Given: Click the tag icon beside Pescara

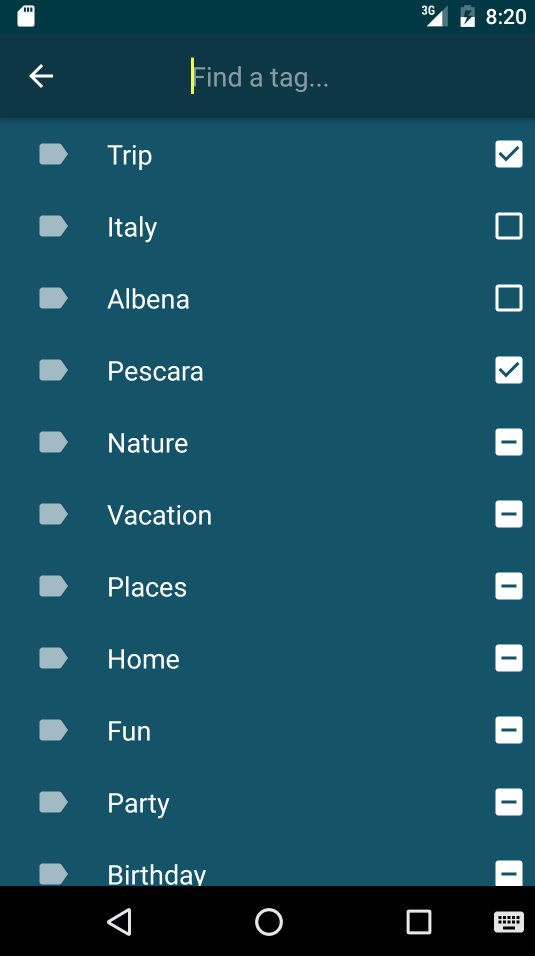Looking at the screenshot, I should click(53, 370).
